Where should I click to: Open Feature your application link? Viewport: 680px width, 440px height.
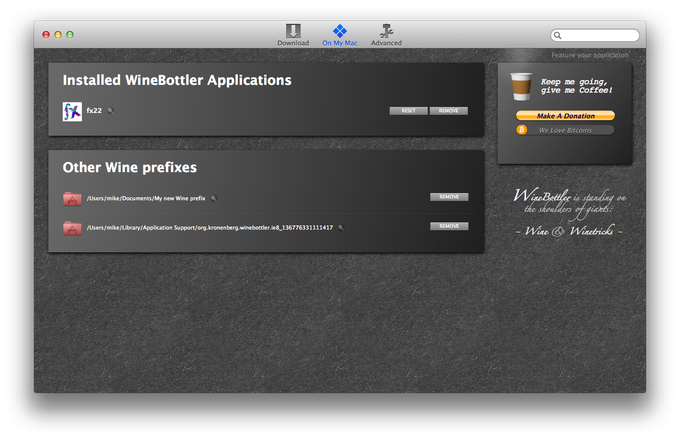coord(589,55)
